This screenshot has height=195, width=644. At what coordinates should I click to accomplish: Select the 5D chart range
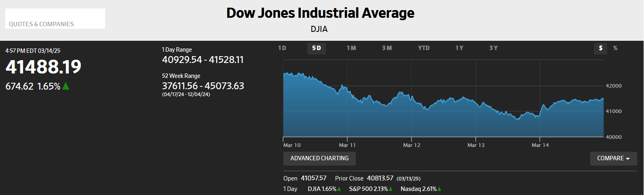pyautogui.click(x=317, y=48)
